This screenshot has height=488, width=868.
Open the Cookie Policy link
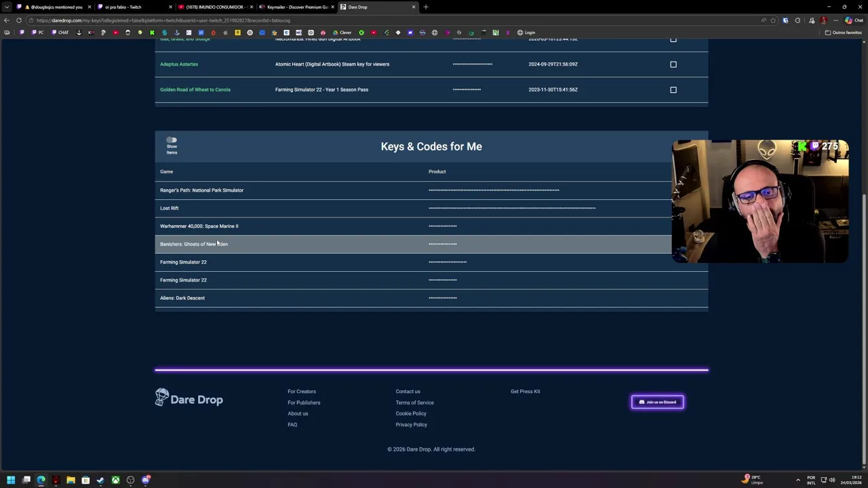click(x=411, y=413)
